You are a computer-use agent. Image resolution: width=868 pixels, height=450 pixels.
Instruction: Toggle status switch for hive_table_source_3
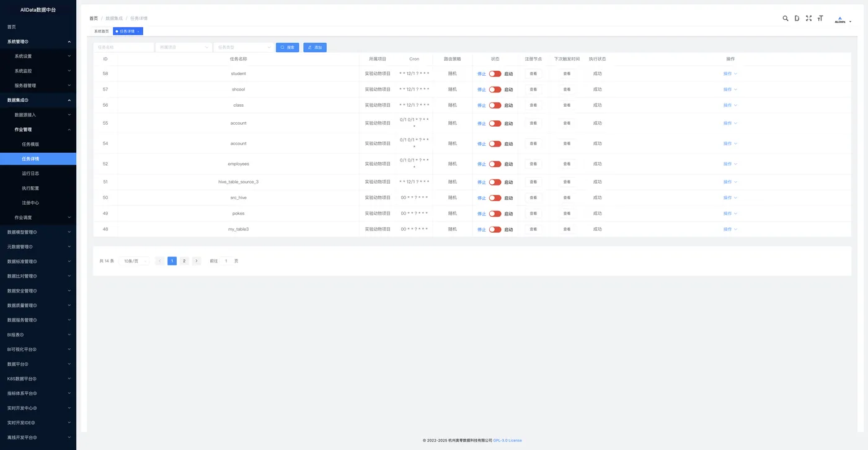click(495, 182)
